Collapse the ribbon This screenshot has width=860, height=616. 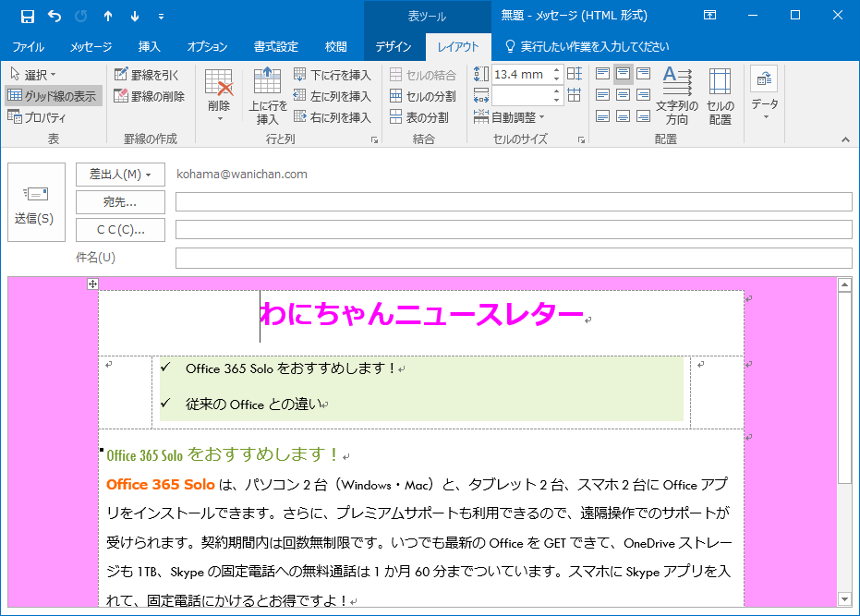(x=845, y=139)
